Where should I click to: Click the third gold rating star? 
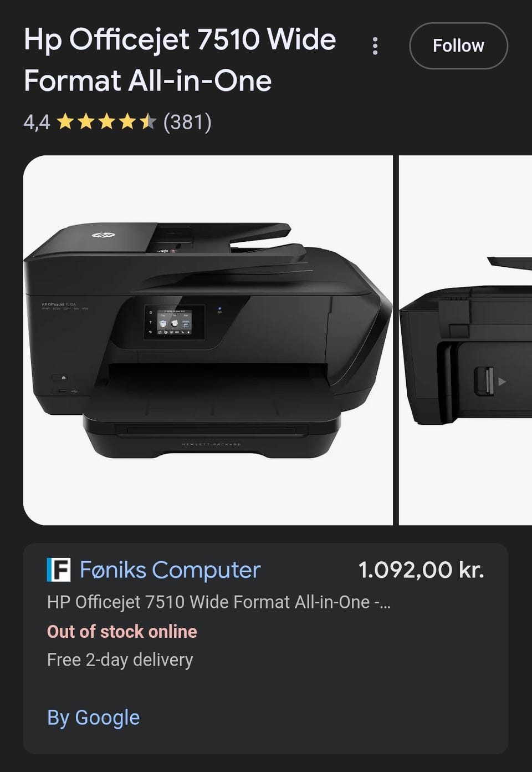pos(106,121)
